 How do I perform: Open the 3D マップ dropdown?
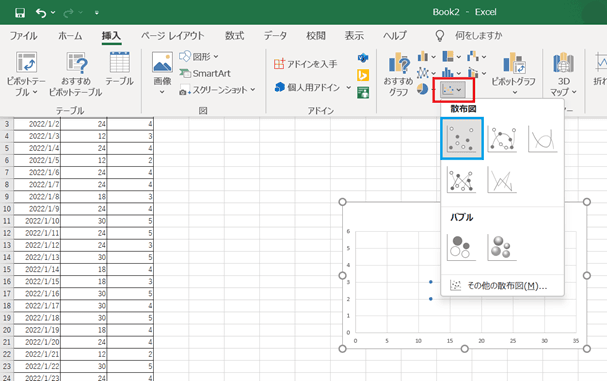point(564,74)
